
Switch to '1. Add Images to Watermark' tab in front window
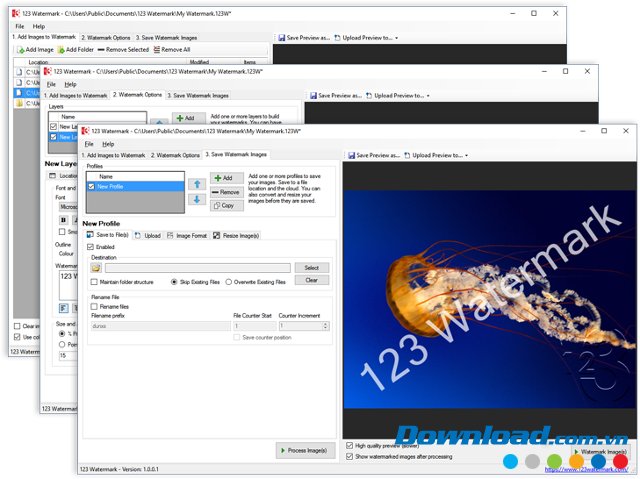click(113, 155)
